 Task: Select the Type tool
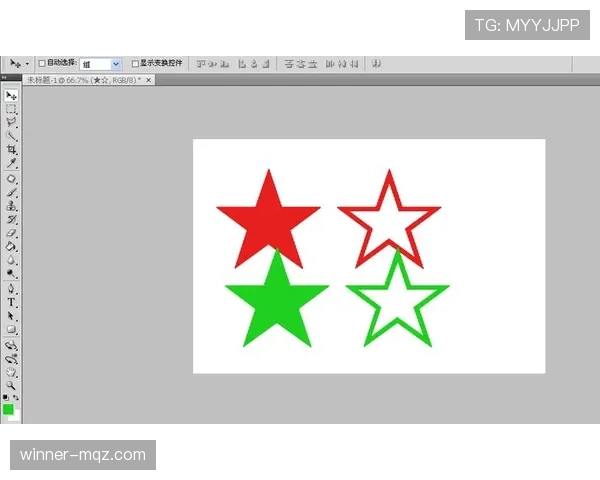pyautogui.click(x=11, y=302)
